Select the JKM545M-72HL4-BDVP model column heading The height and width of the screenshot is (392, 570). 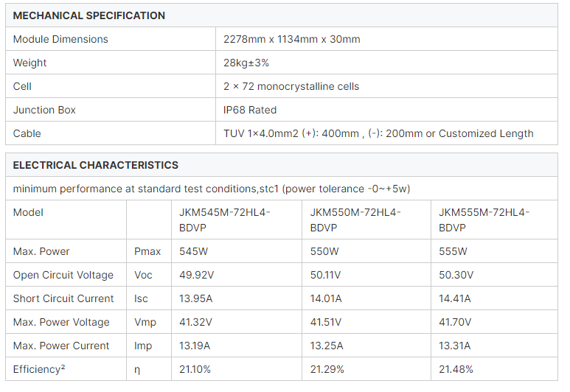point(225,220)
